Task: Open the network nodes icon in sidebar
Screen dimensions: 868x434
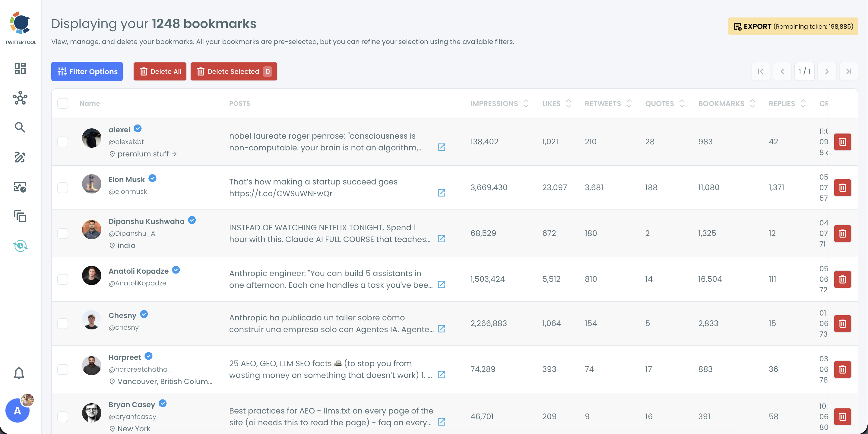Action: (20, 98)
